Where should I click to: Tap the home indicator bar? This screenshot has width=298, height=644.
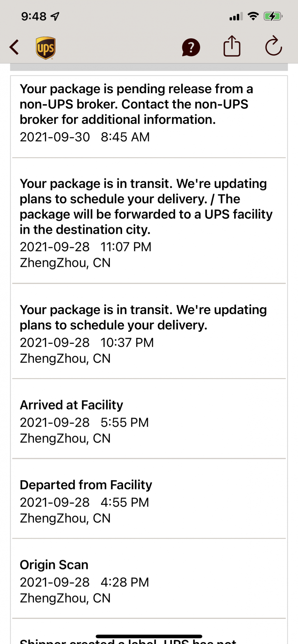click(x=149, y=636)
